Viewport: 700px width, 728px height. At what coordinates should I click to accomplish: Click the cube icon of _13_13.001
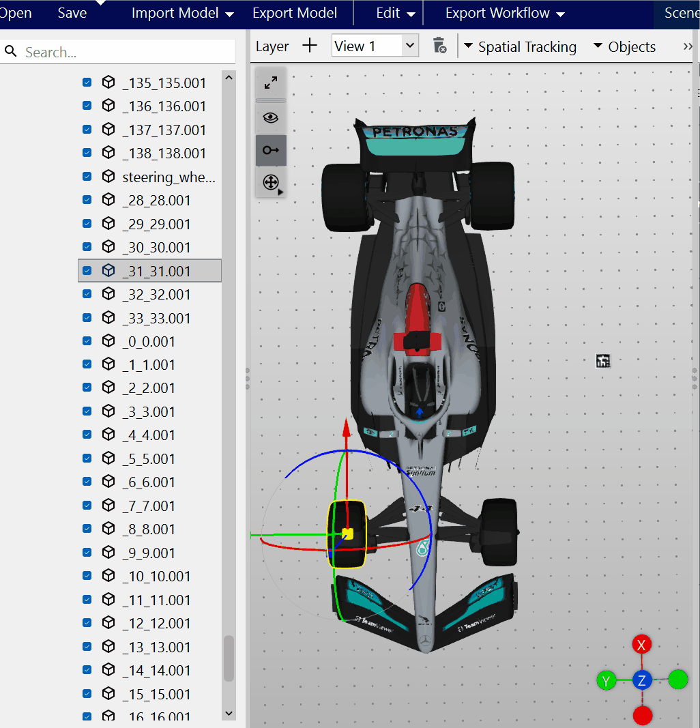(x=108, y=646)
